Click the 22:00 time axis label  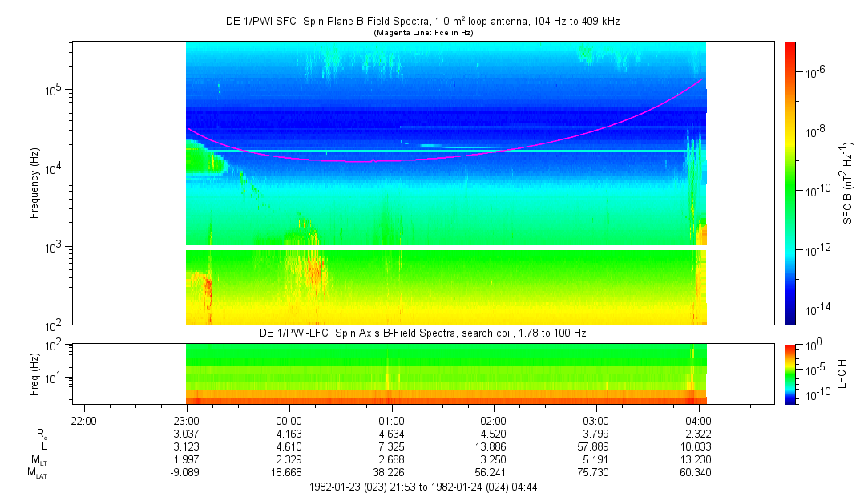(83, 420)
